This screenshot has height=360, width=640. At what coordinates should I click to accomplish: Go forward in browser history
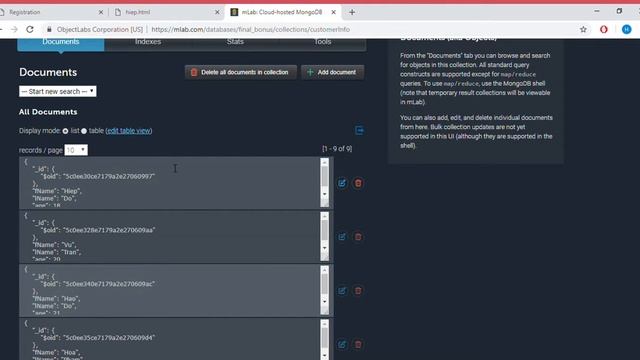point(14,29)
